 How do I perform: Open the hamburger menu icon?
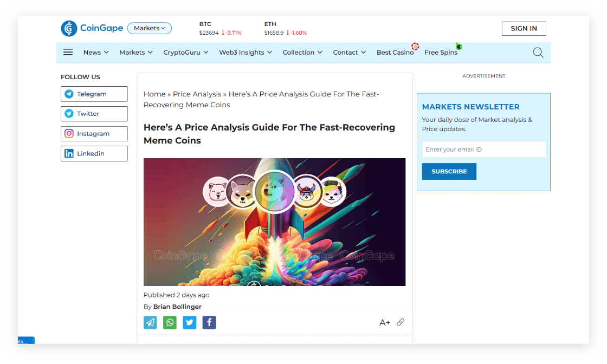(x=68, y=52)
